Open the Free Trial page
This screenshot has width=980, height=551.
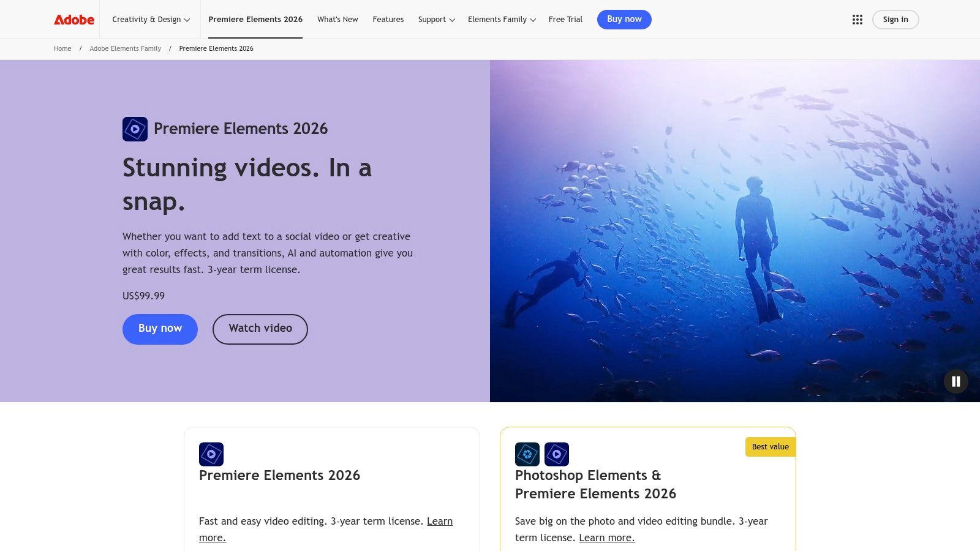(565, 19)
